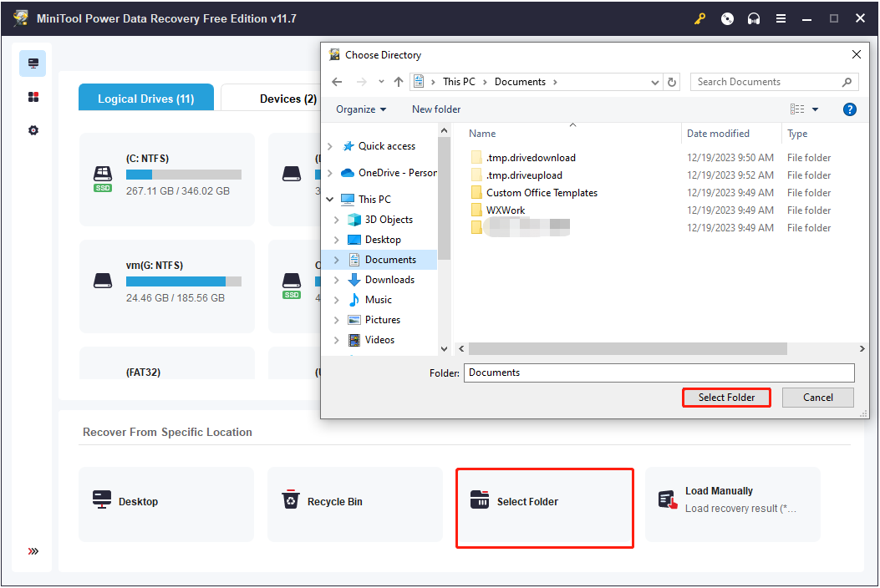Open the blue help question icon
The image size is (880, 588).
(x=850, y=109)
